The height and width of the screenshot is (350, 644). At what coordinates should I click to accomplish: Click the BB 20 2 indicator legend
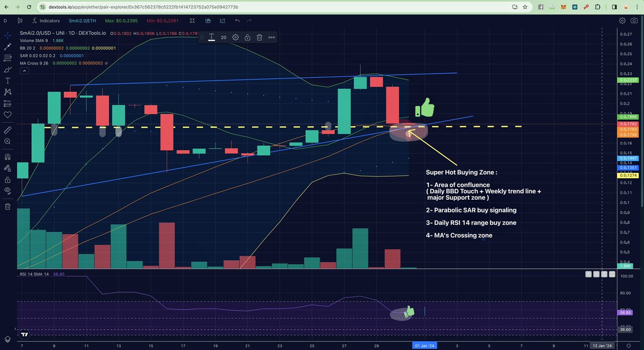(x=27, y=48)
